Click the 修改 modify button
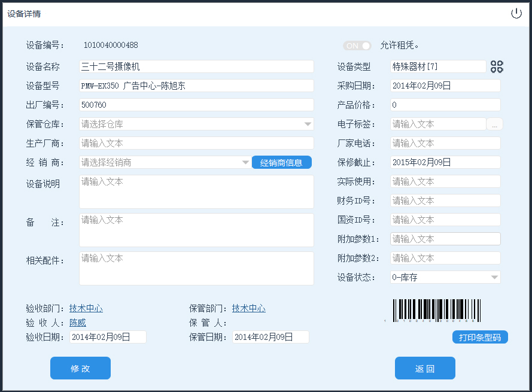 click(80, 368)
